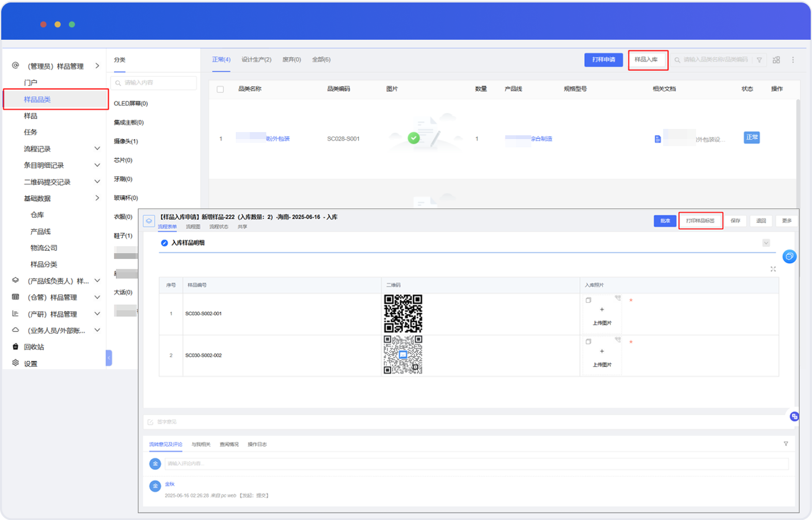Expand the 流程记录 menu chevron

click(97, 149)
